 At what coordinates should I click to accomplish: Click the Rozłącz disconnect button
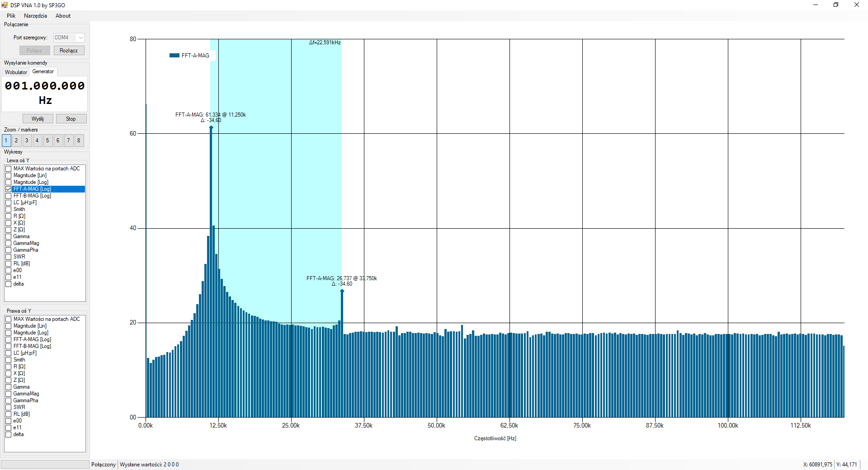(x=69, y=51)
